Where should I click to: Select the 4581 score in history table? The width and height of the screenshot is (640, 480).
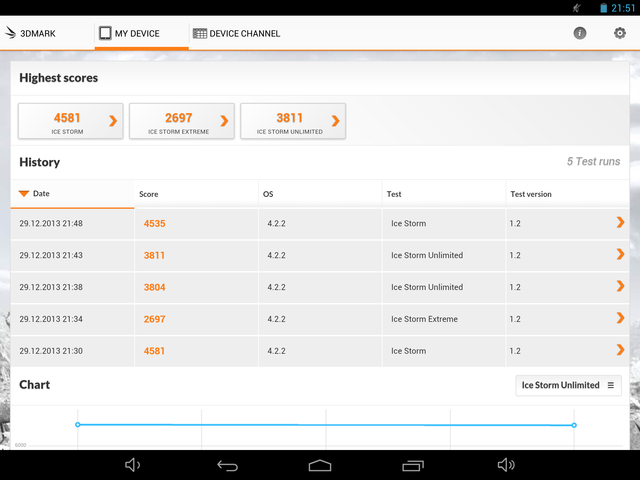click(x=154, y=351)
